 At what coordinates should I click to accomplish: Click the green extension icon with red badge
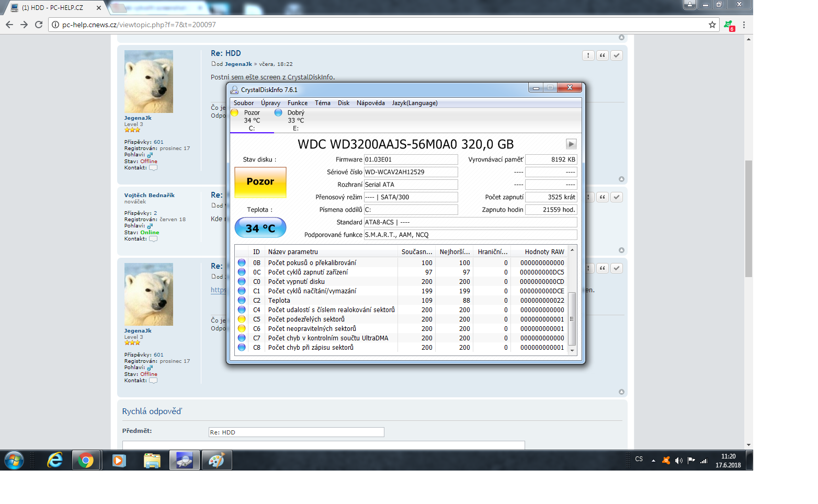tap(729, 25)
